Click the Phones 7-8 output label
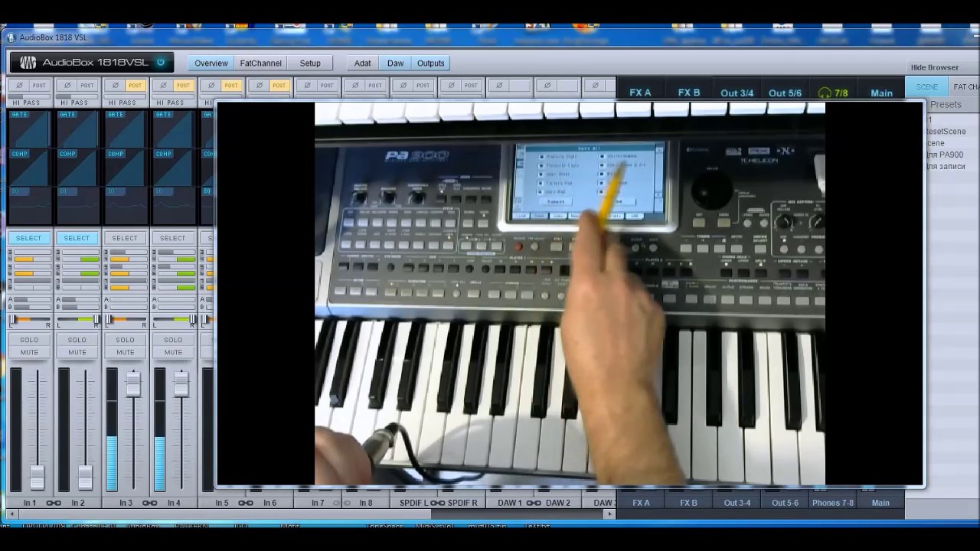Screen dimensions: 980x551 pos(833,503)
